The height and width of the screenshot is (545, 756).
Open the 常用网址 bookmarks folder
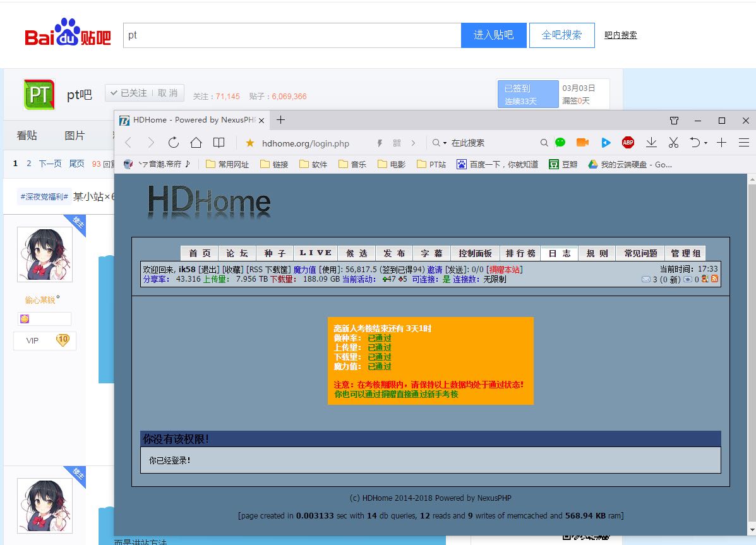[227, 164]
